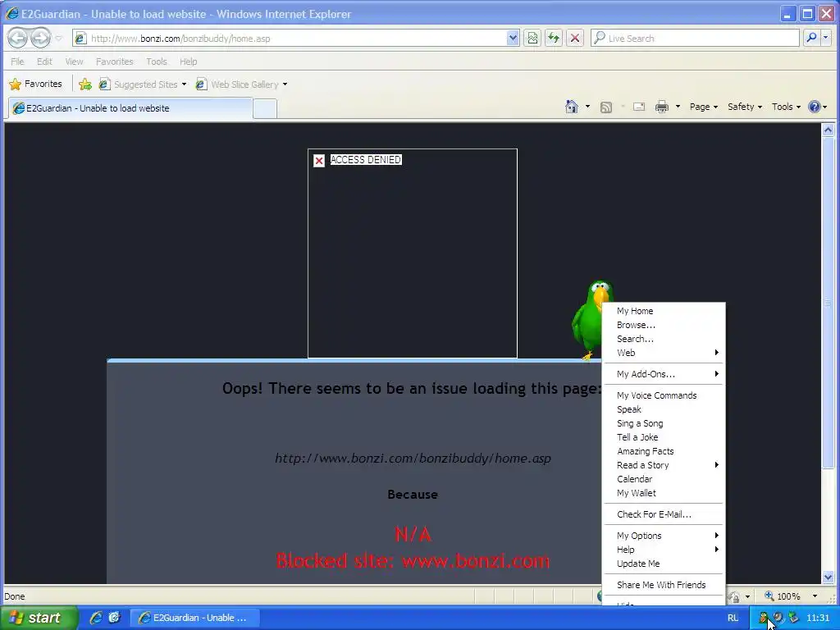Open the File menu
This screenshot has height=630, width=840.
click(x=18, y=62)
